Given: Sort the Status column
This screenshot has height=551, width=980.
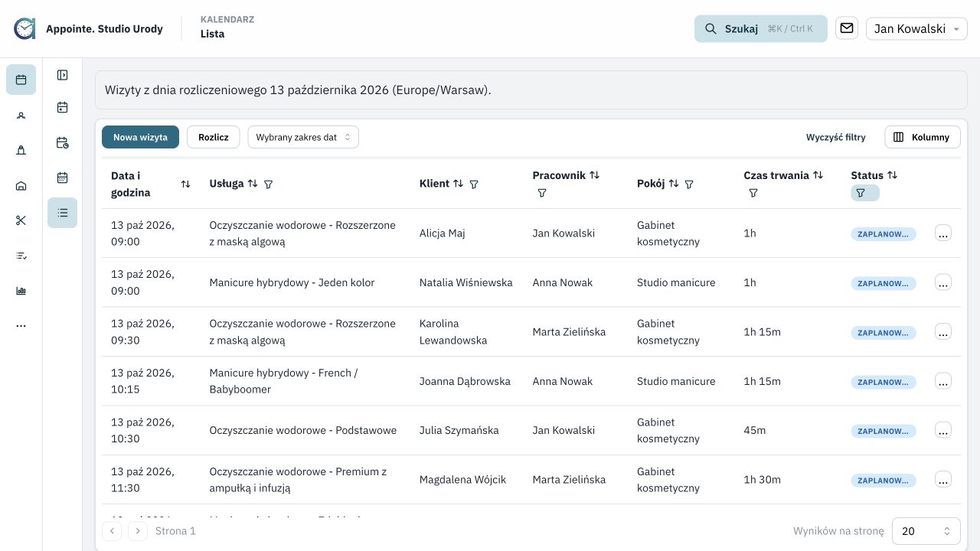Looking at the screenshot, I should click(892, 175).
